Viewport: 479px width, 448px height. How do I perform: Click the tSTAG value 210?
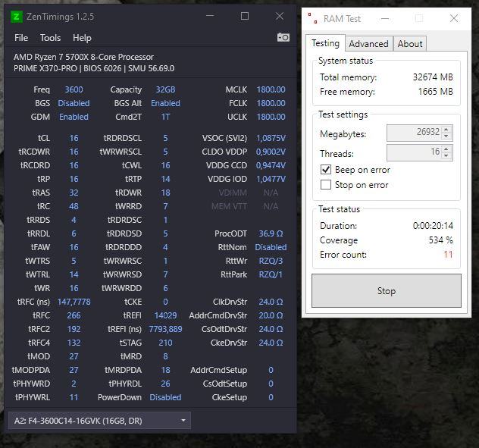165,343
